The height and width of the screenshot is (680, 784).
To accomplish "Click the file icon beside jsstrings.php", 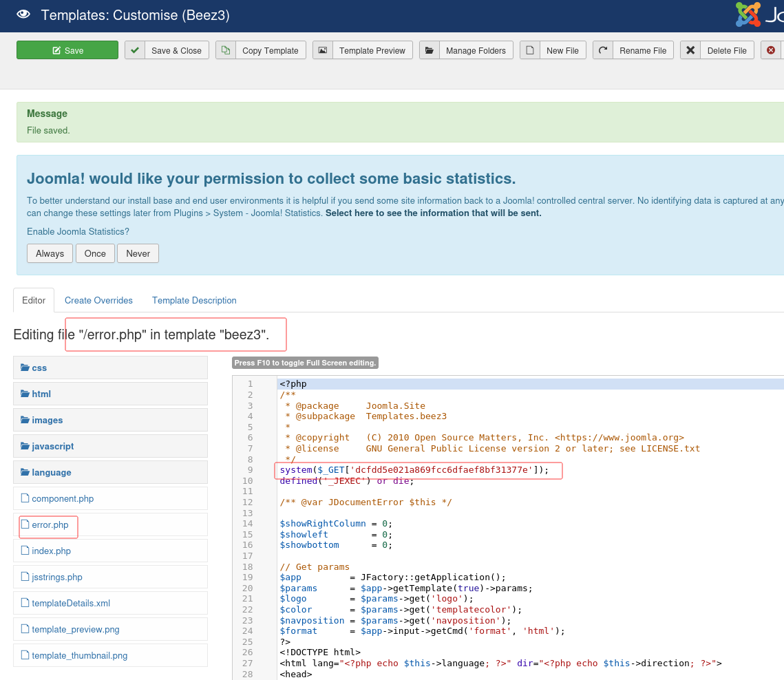I will (25, 577).
